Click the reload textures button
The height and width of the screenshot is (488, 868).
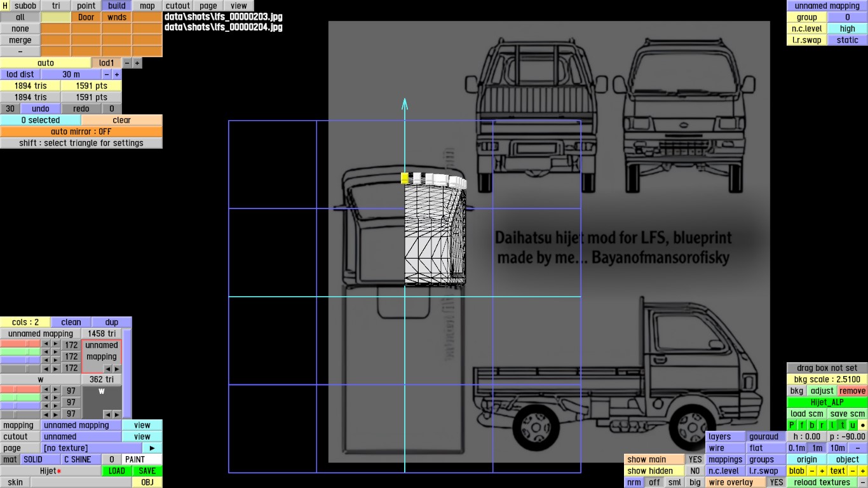point(822,482)
